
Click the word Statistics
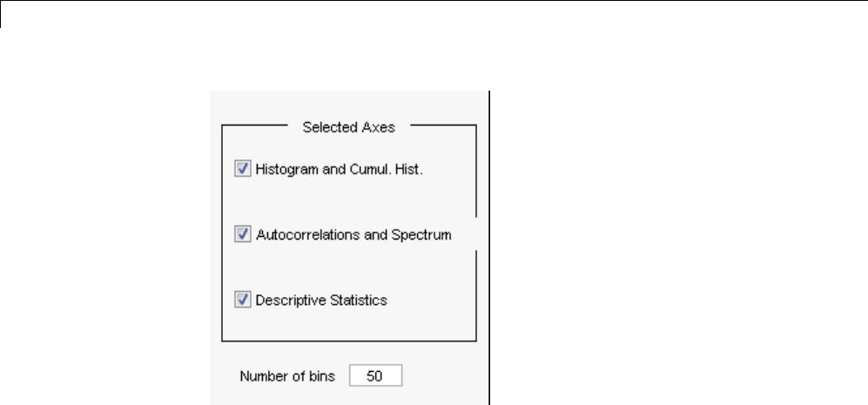[356, 300]
